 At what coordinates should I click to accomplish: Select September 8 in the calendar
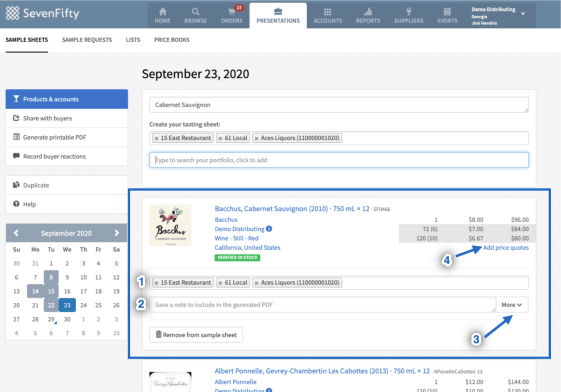51,278
